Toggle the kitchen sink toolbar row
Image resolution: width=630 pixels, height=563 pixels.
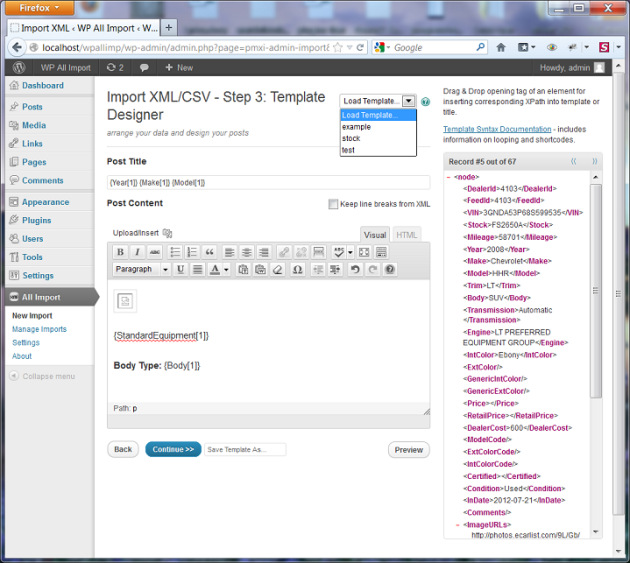point(381,252)
